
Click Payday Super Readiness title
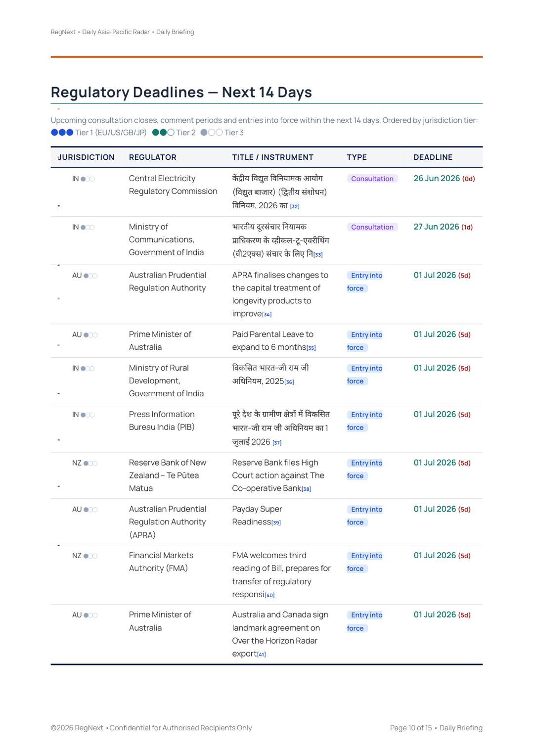pyautogui.click(x=257, y=516)
